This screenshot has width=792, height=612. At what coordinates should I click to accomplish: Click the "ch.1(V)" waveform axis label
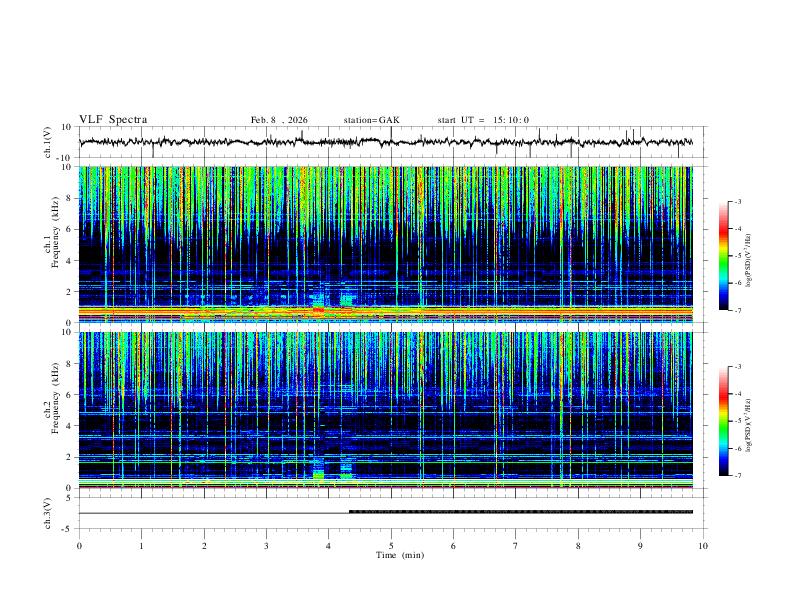[x=48, y=142]
